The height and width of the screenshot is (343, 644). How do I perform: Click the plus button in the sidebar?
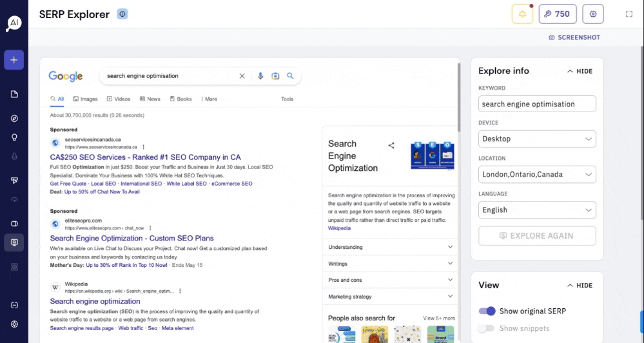(14, 60)
